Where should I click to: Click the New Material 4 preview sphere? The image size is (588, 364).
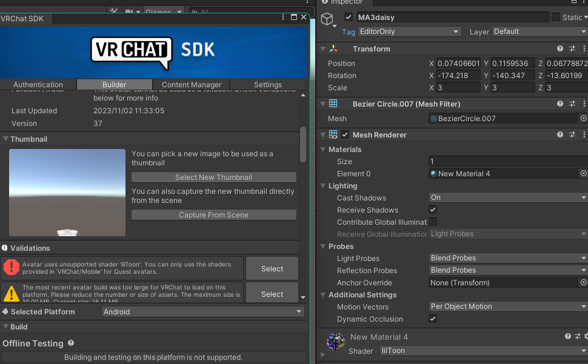click(x=335, y=341)
